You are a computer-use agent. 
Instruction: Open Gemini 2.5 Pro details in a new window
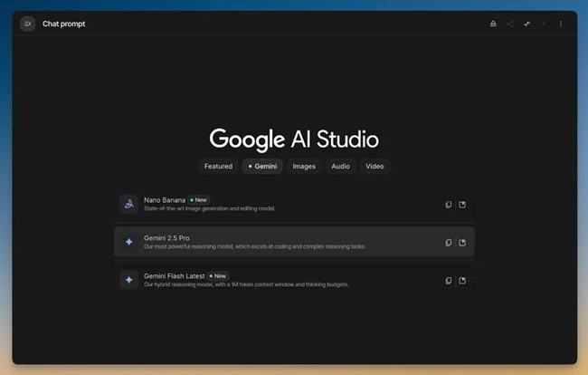tap(461, 243)
